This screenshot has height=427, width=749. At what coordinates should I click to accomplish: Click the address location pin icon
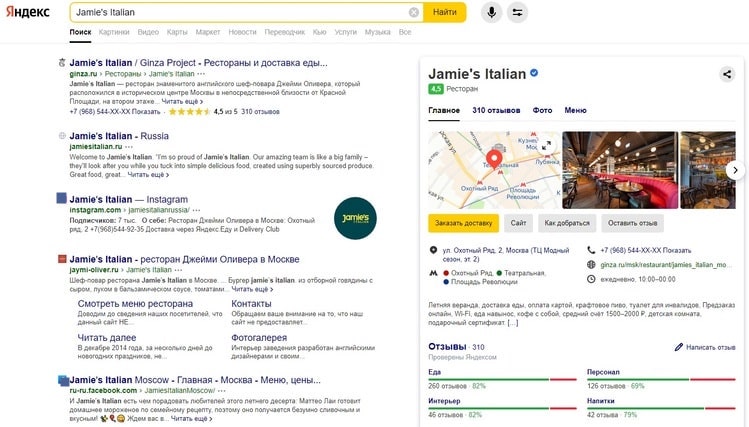click(433, 250)
